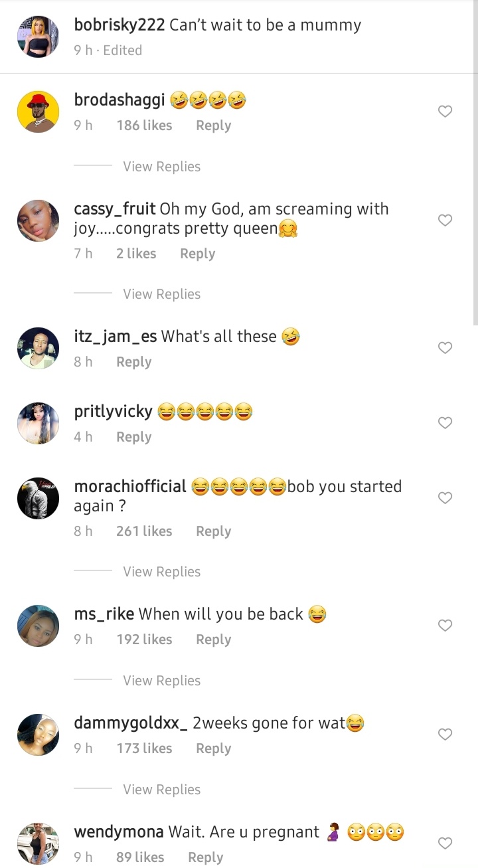Open the wendymona username link
This screenshot has width=478, height=868.
pyautogui.click(x=119, y=831)
